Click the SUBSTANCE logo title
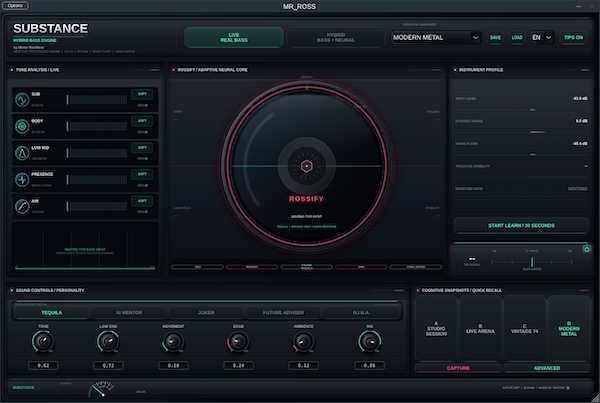The image size is (600, 403). (x=51, y=28)
